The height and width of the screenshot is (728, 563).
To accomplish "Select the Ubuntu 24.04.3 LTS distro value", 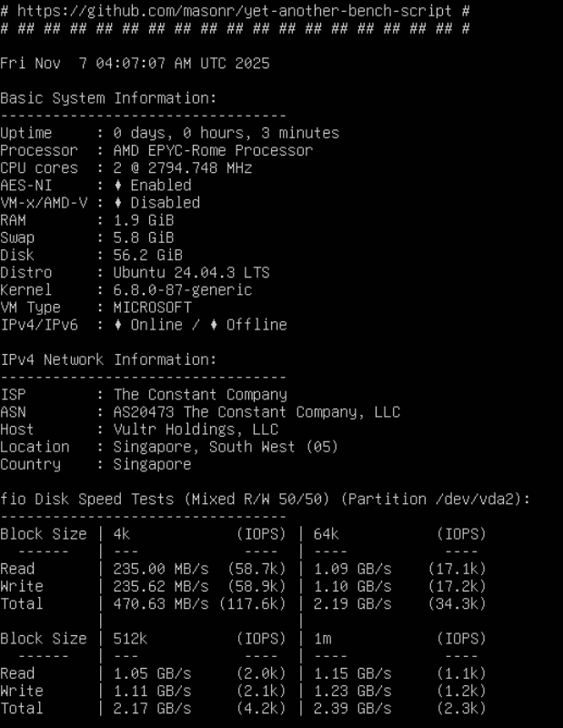I will coord(191,273).
